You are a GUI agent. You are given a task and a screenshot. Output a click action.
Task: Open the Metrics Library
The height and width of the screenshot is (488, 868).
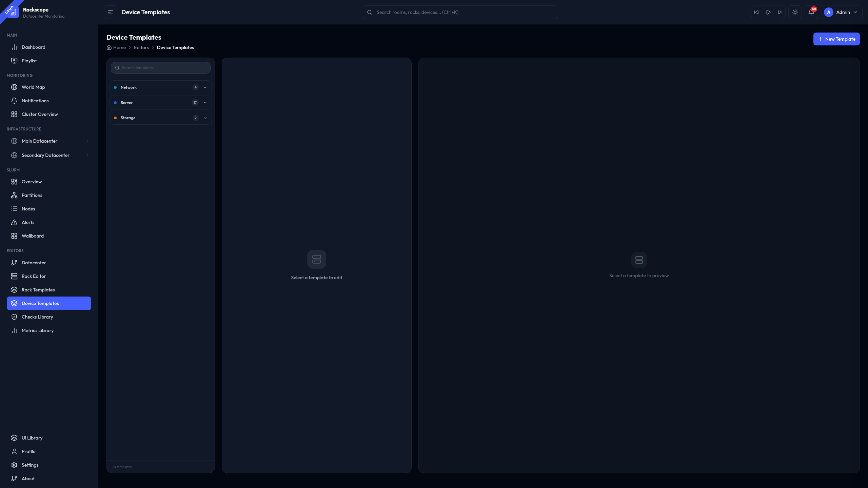click(x=38, y=330)
